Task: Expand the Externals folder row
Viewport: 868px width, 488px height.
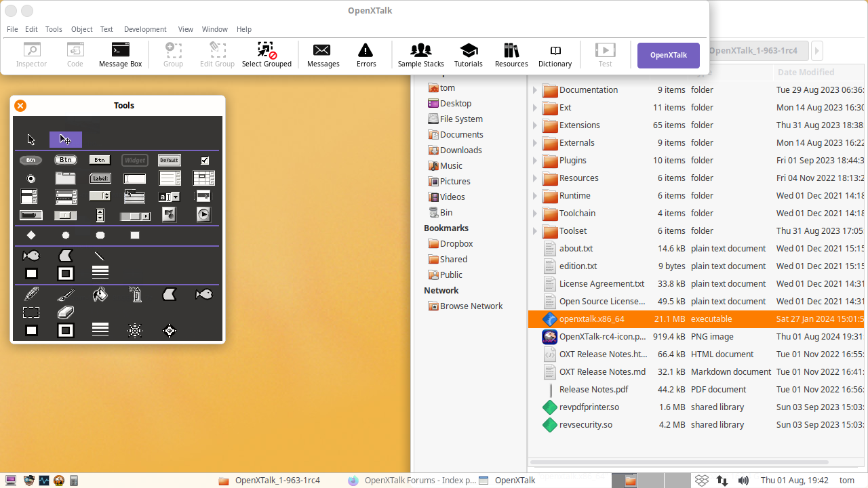Action: 534,143
